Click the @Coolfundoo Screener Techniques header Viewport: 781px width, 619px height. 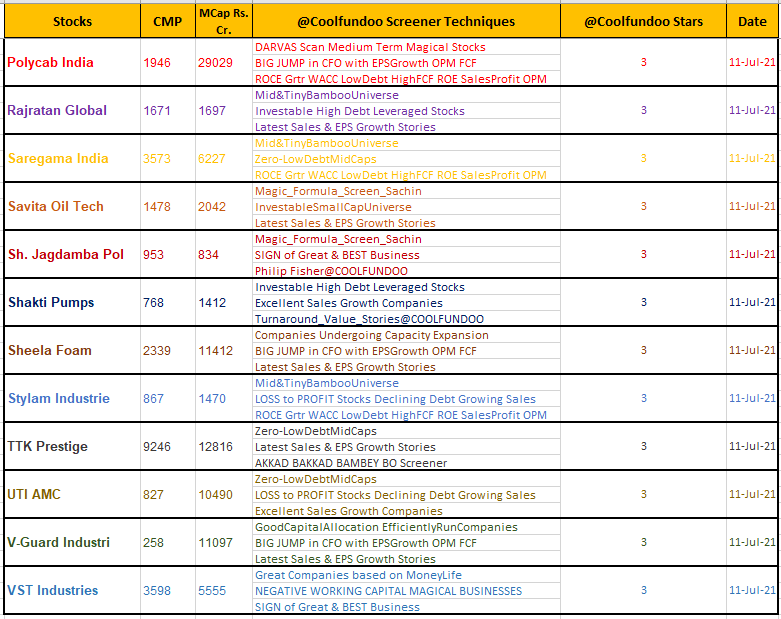(406, 21)
